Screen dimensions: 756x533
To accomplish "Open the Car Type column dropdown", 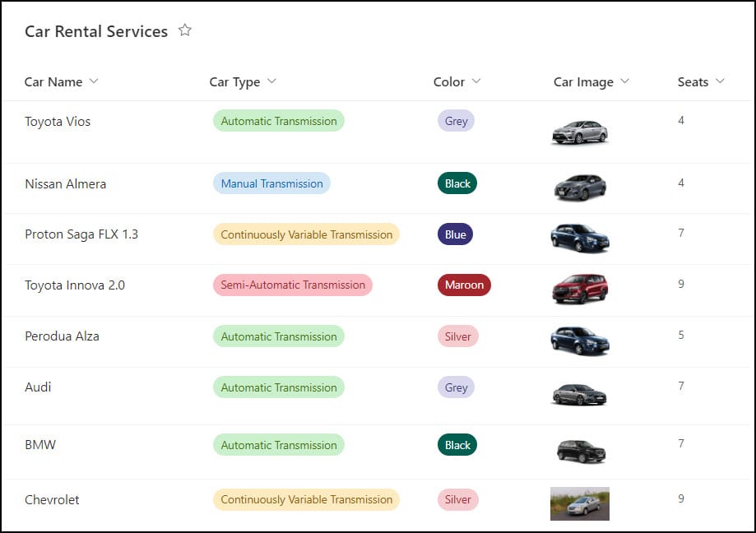I will (x=272, y=81).
